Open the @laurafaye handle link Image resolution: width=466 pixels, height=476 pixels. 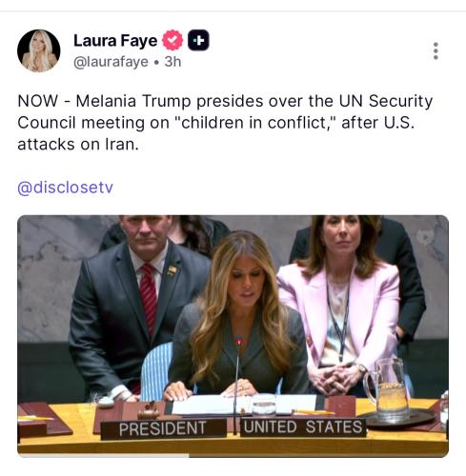tap(111, 62)
